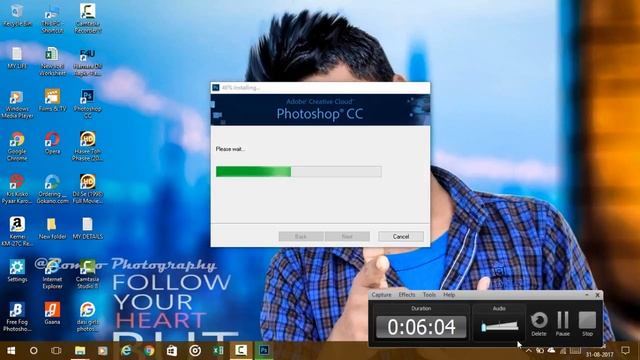Open Microsoft Store from the taskbar
Screen dimensions: 640x360
click(x=172, y=351)
